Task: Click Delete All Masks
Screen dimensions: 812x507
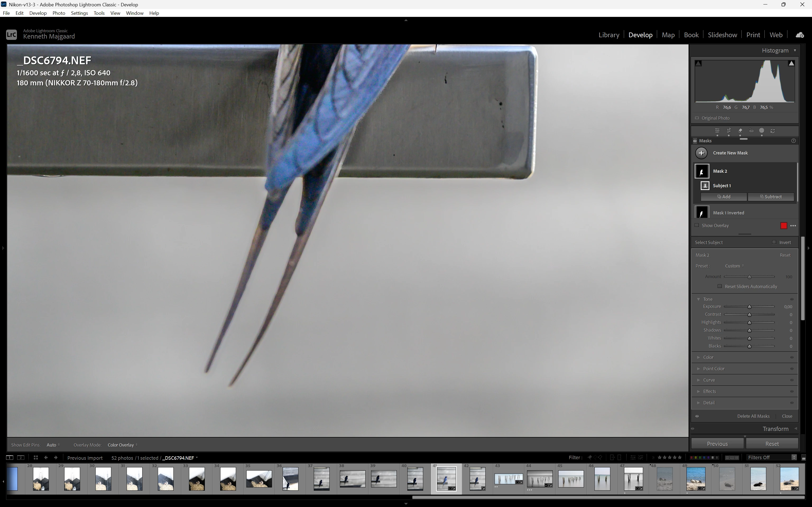Action: pyautogui.click(x=753, y=416)
